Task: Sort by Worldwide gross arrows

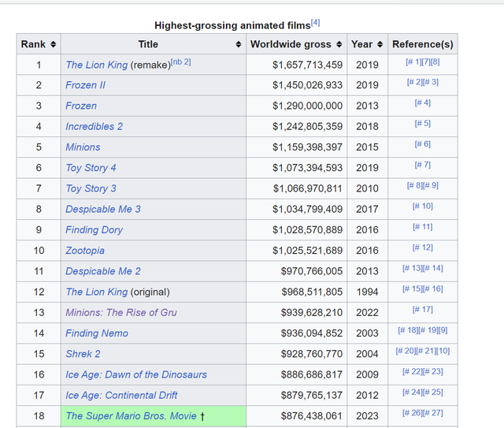Action: pos(339,44)
